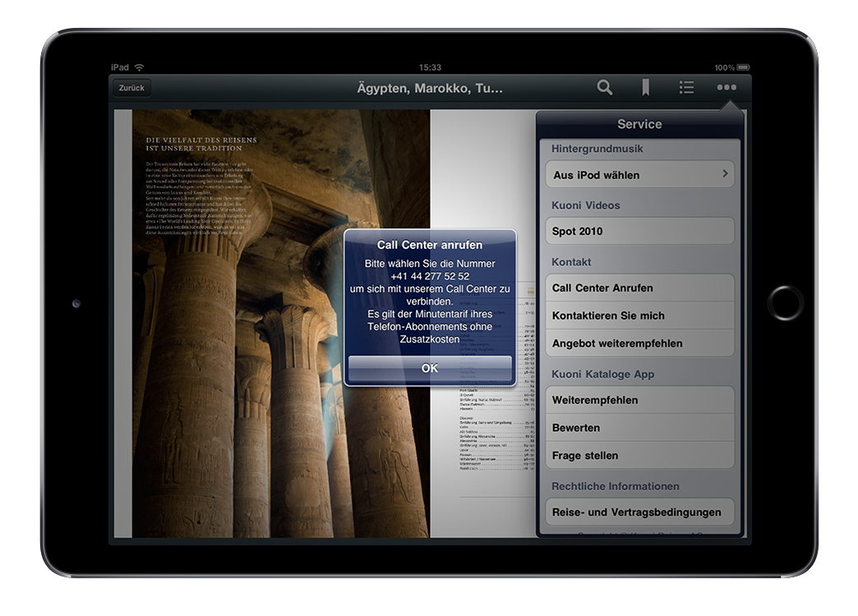Open the table of contents list icon
The image size is (858, 616).
(x=686, y=88)
